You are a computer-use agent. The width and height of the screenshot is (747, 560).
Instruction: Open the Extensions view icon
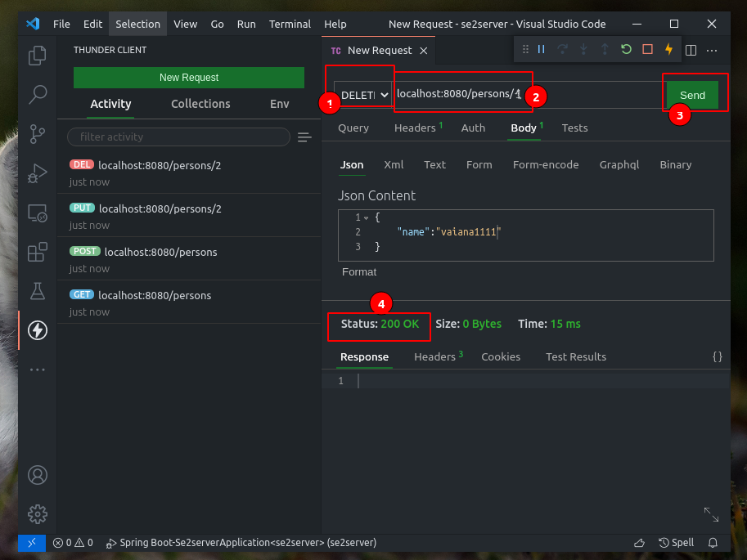(x=37, y=252)
